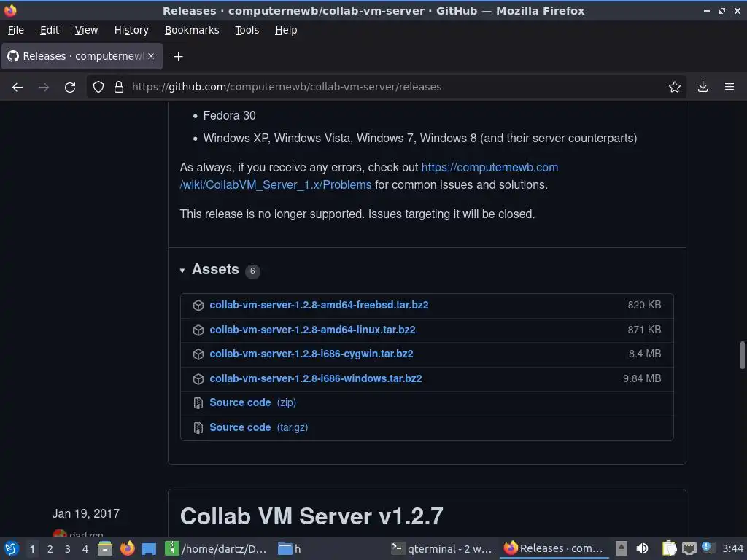
Task: Switch to workspace 2 in the pager
Action: 50,549
